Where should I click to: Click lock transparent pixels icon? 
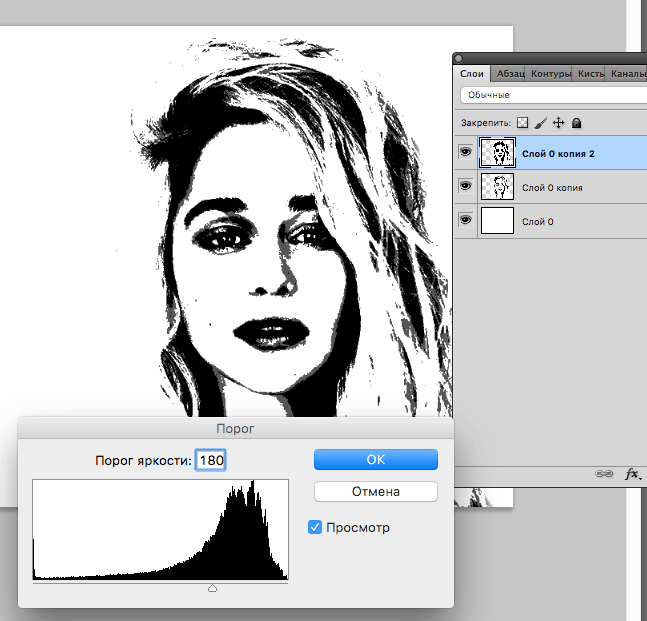[x=522, y=123]
